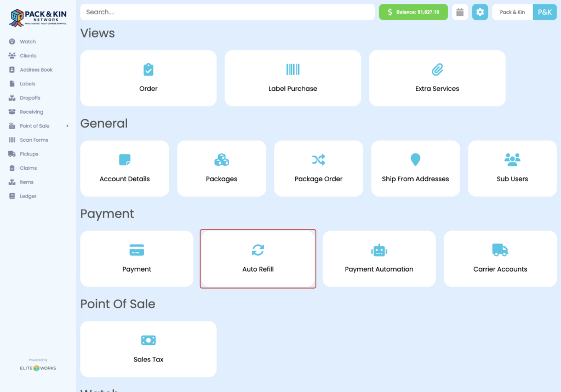
Task: Open the calendar icon next to Balance
Action: pos(460,11)
